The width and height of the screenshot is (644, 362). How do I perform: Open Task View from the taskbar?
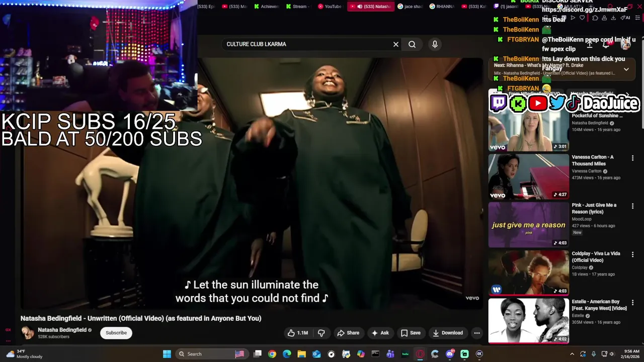click(x=258, y=354)
